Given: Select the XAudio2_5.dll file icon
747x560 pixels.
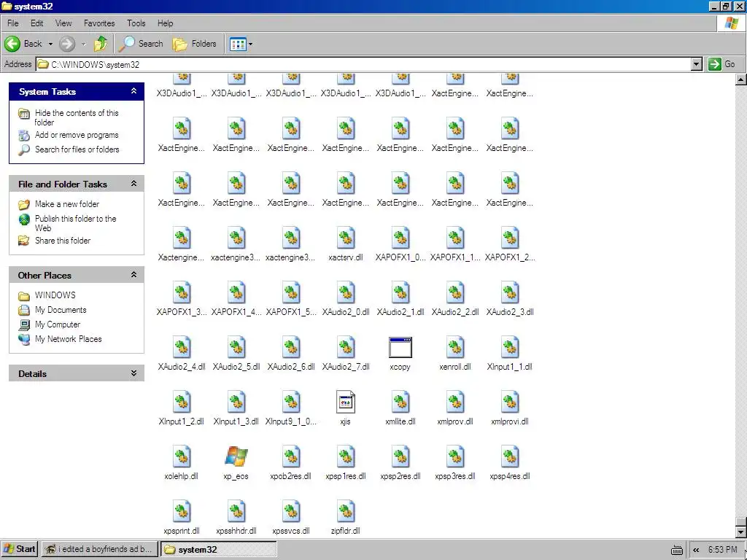Looking at the screenshot, I should (x=236, y=348).
